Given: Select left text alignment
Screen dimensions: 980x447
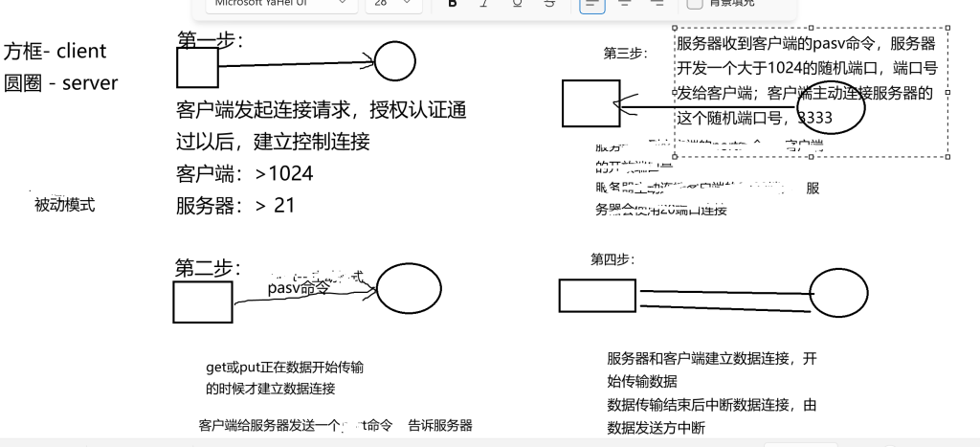Looking at the screenshot, I should (x=592, y=4).
